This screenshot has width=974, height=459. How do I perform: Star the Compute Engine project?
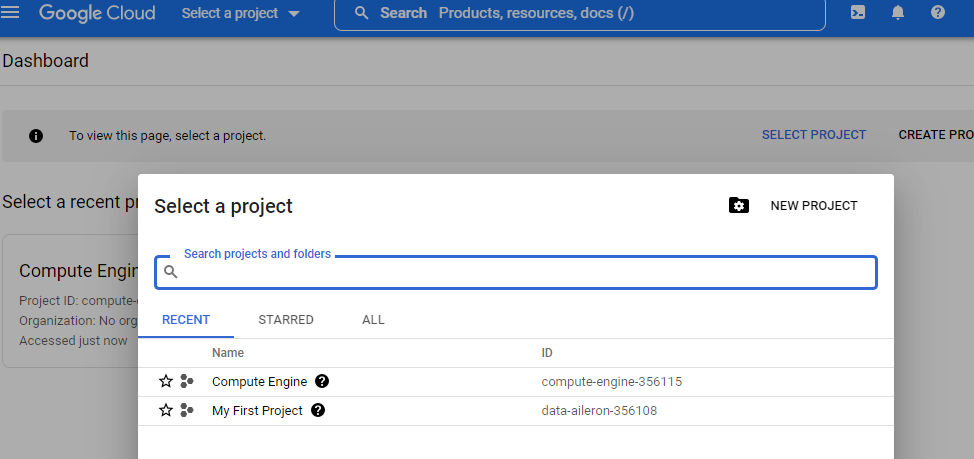[x=166, y=381]
